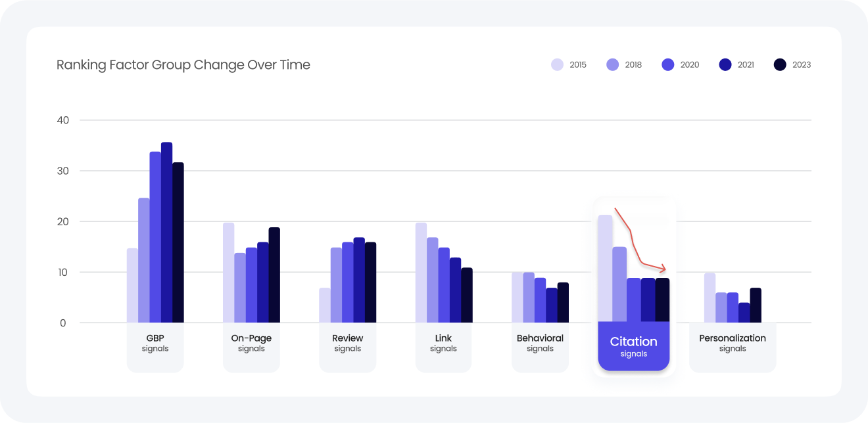868x423 pixels.
Task: Toggle the 2020 series legend dot
Action: (668, 64)
